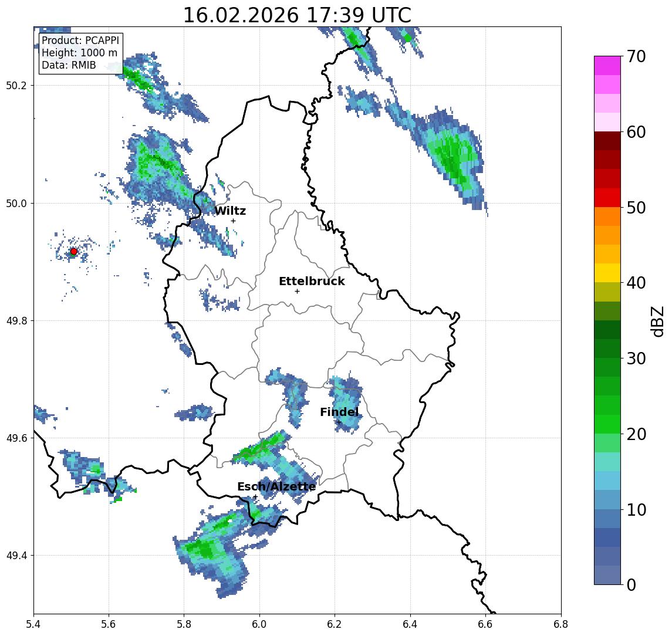Click the olive swatch just below 40 dBZ
Screen dimensions: 672x636
click(607, 292)
